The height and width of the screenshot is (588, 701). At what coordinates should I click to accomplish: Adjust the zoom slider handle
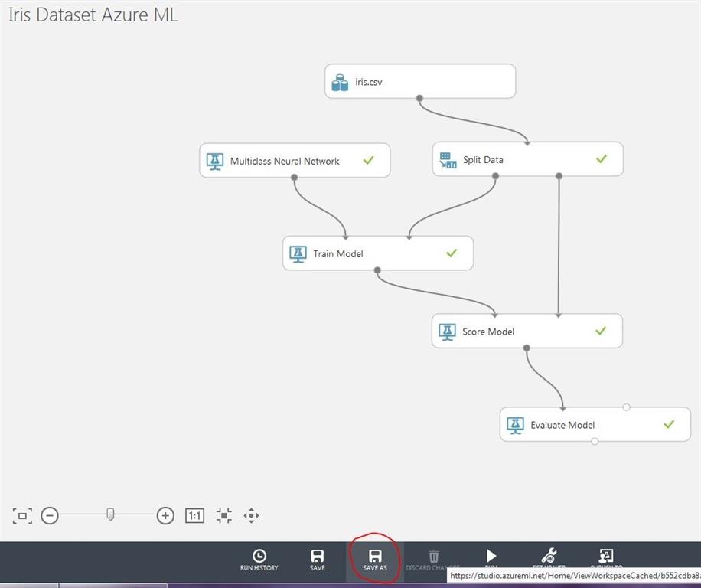110,514
